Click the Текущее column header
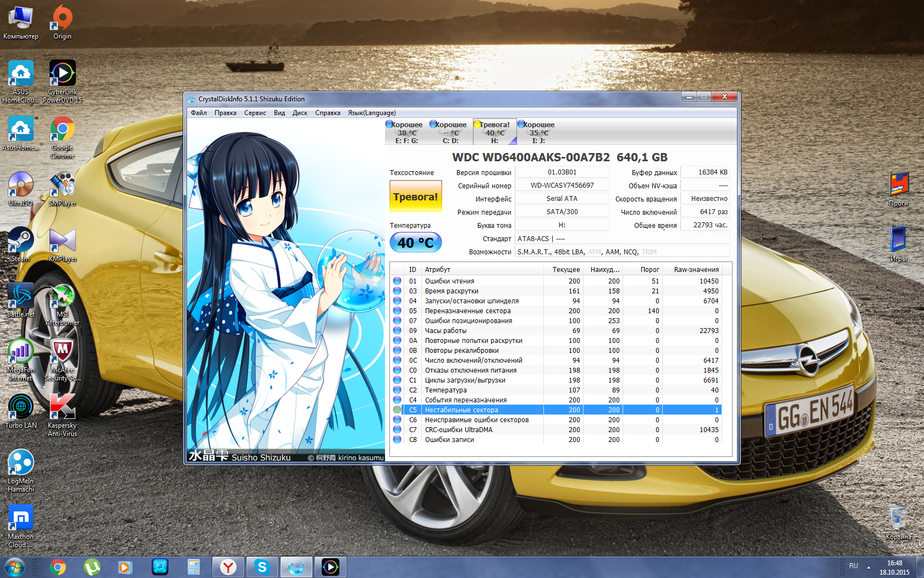Viewport: 924px width, 578px height. tap(564, 270)
